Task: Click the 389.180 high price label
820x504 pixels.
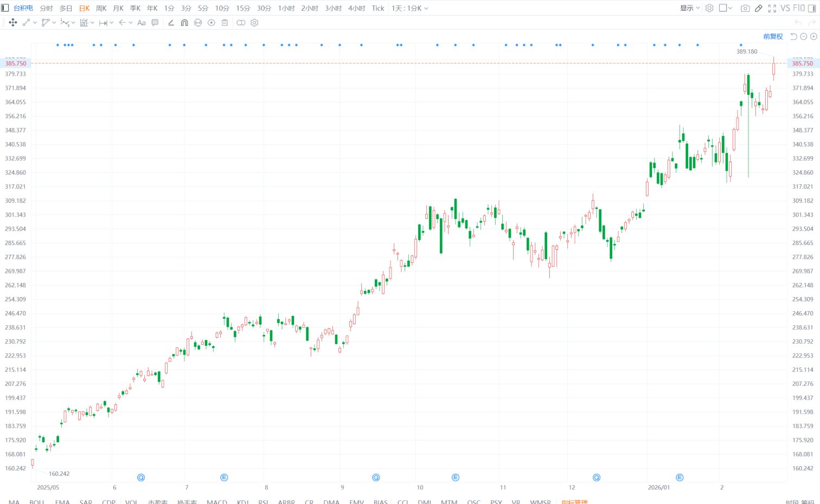Action: click(x=747, y=51)
